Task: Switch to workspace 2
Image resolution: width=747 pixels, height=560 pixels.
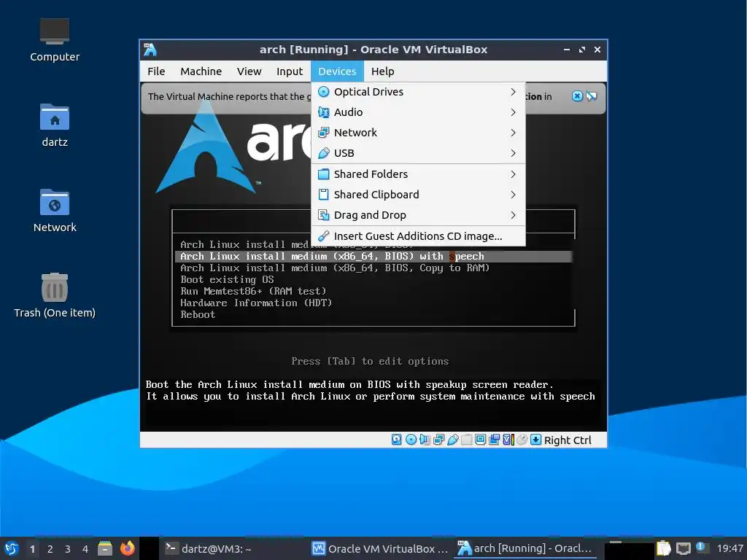Action: (x=50, y=549)
